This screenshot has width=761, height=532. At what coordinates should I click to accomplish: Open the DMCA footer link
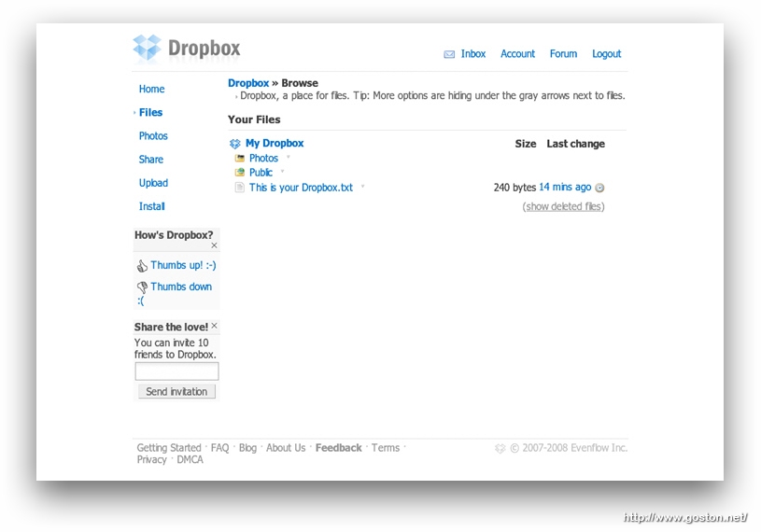190,460
